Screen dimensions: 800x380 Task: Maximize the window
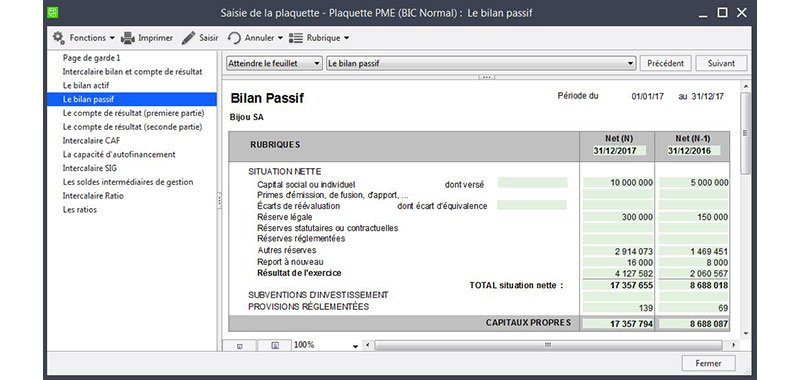pyautogui.click(x=722, y=13)
